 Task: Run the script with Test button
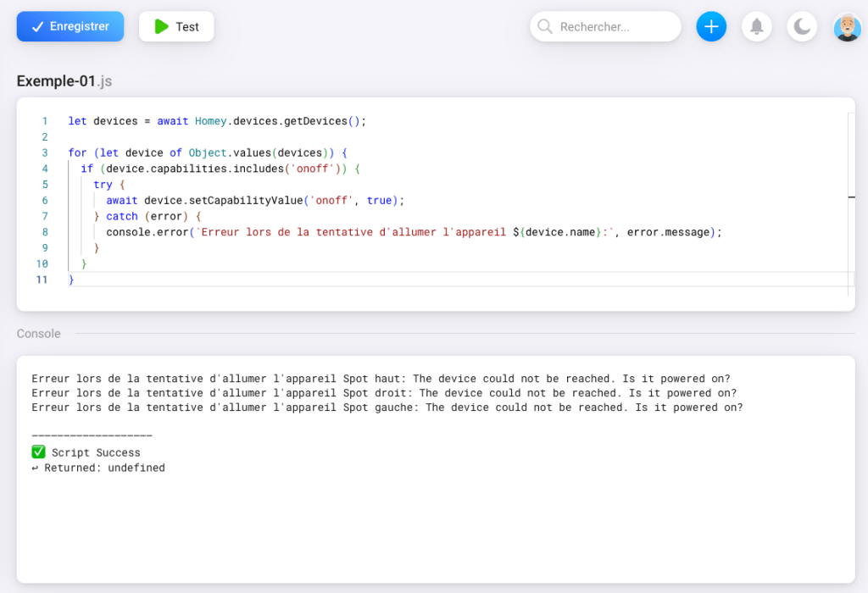click(176, 27)
